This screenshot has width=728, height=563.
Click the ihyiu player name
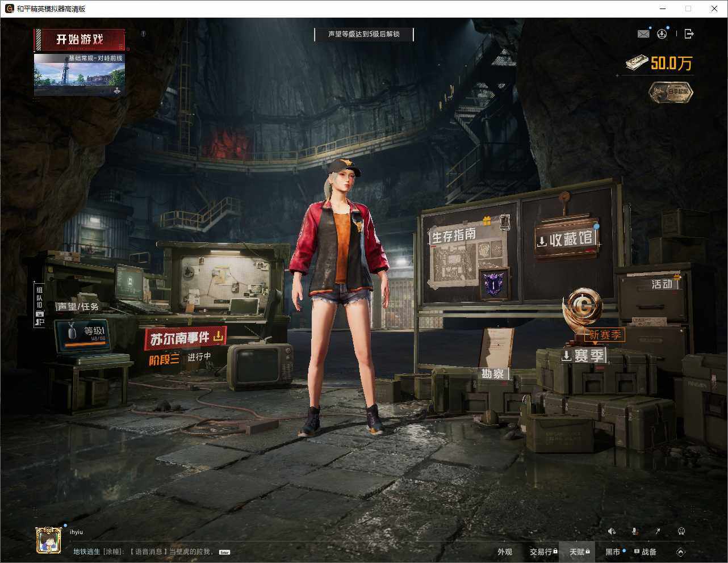(x=76, y=532)
